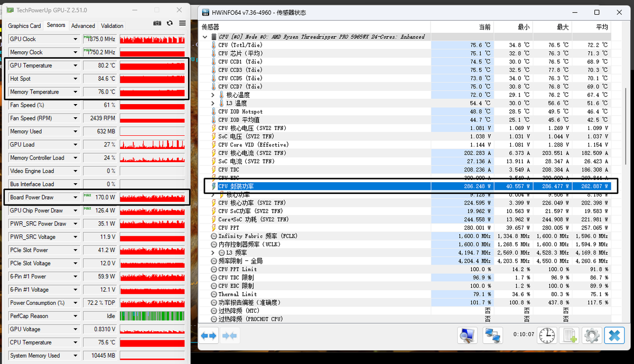This screenshot has height=364, width=634.
Task: Click lightning icon beside CPU TDC row
Action: coord(213,170)
